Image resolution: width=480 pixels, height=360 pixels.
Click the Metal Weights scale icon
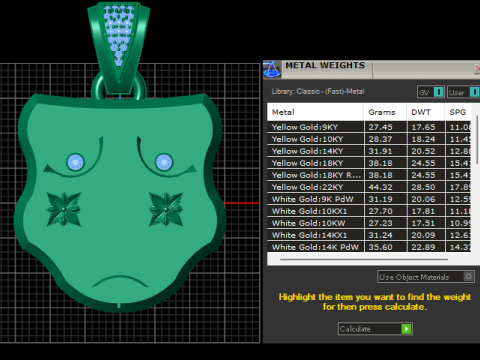(x=272, y=69)
